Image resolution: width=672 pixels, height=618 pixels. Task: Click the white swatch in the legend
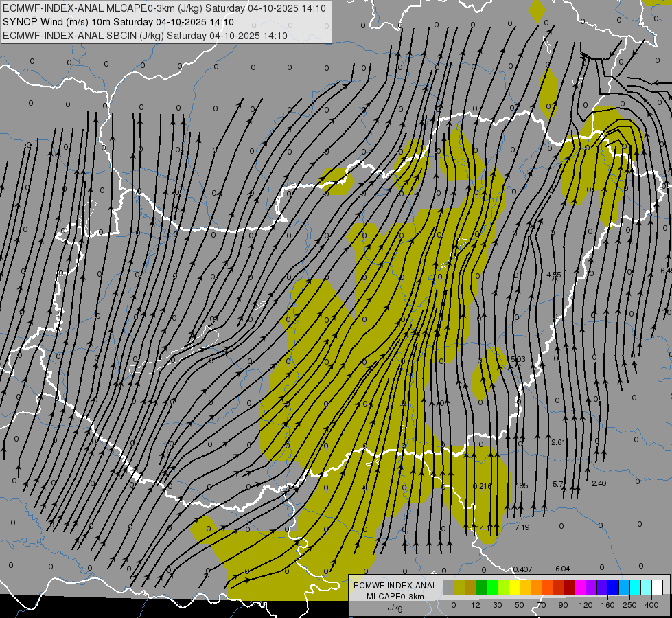tap(658, 587)
